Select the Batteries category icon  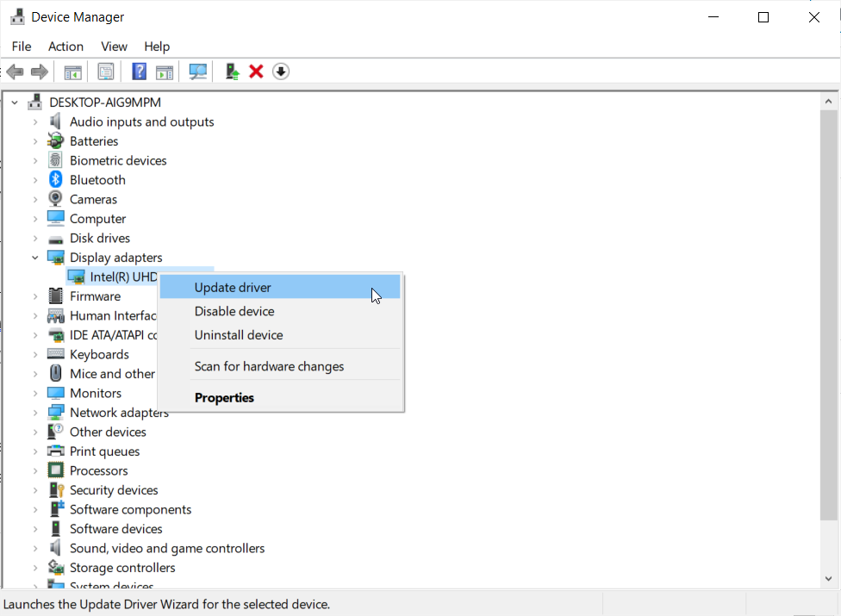55,141
